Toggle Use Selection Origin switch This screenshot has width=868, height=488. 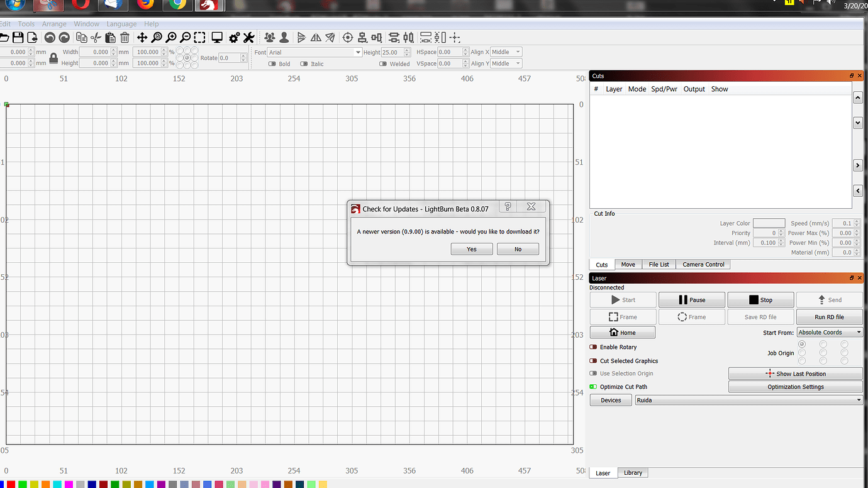click(593, 374)
